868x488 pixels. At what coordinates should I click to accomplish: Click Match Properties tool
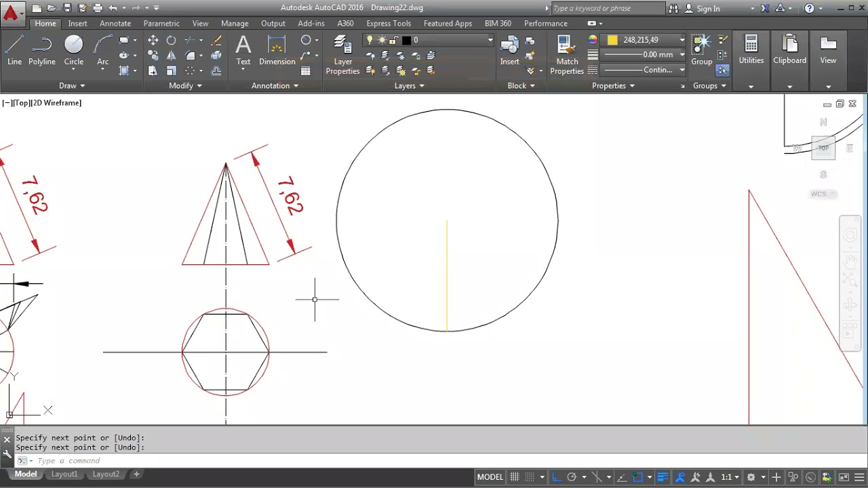(567, 55)
